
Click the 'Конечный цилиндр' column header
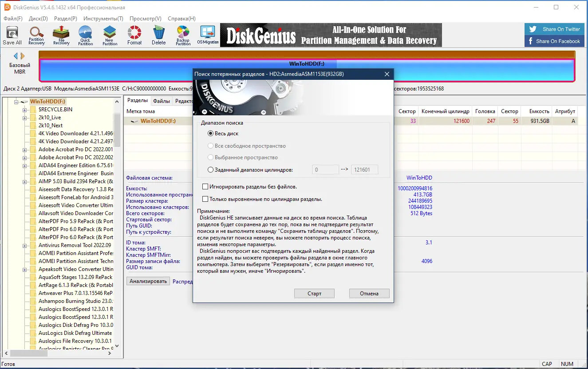(x=446, y=111)
